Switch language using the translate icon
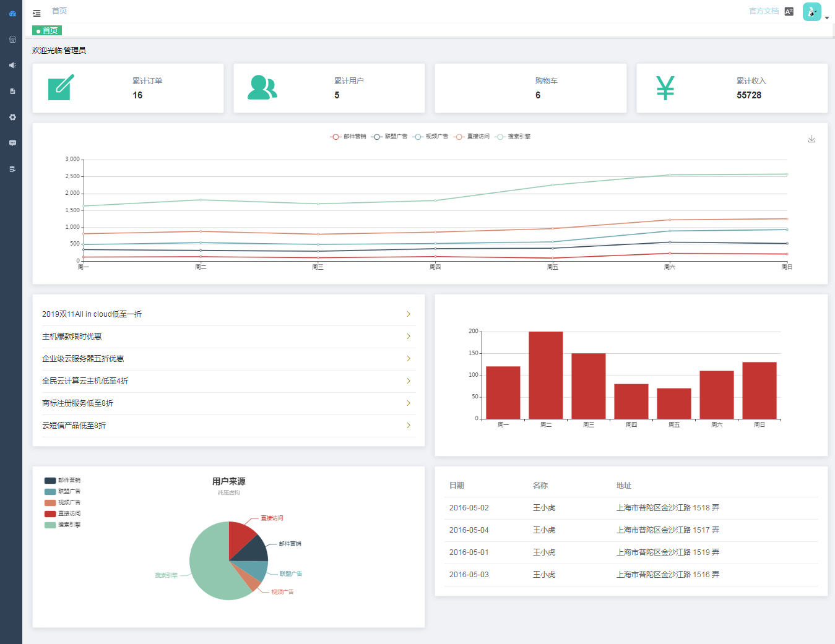This screenshot has width=835, height=644. pos(789,12)
